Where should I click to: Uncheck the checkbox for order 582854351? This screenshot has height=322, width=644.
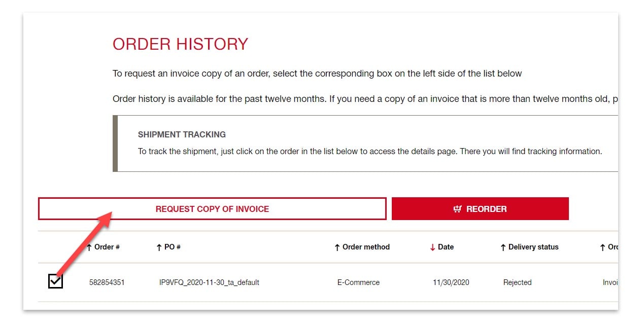tap(55, 281)
